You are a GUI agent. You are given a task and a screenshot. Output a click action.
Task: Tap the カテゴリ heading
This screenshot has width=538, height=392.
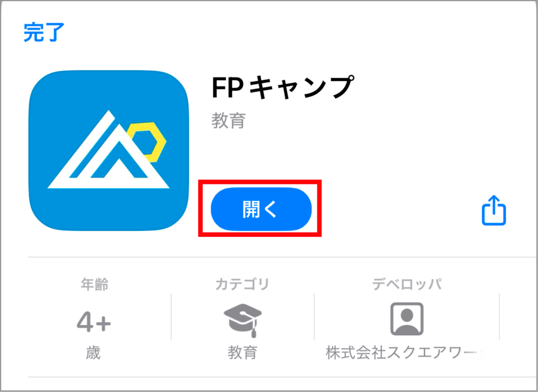pos(242,284)
